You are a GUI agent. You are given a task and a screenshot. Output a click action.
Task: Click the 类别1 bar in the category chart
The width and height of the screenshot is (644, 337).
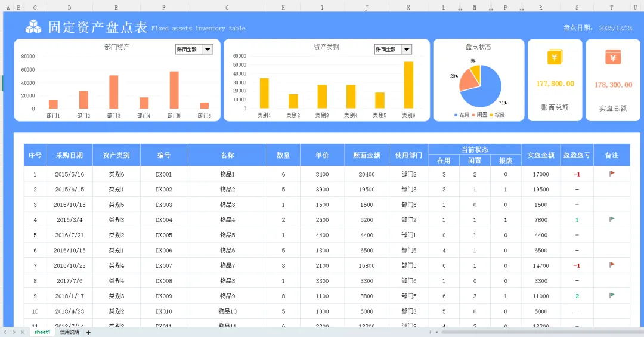(x=264, y=93)
